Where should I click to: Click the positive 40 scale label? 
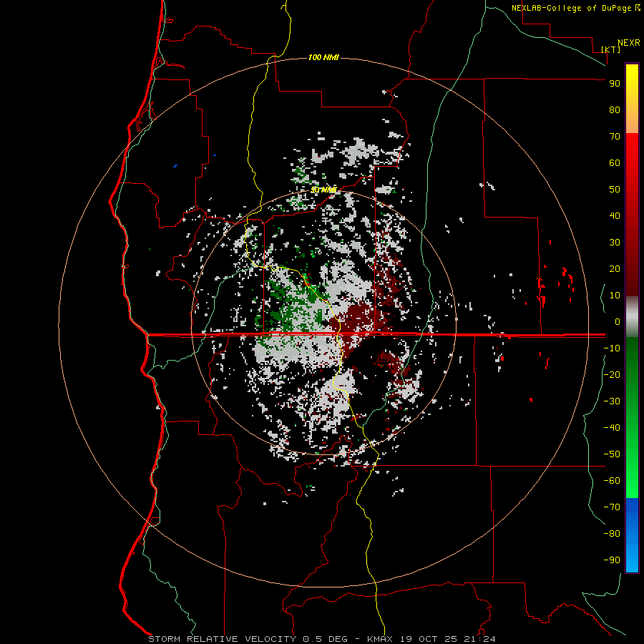[615, 216]
